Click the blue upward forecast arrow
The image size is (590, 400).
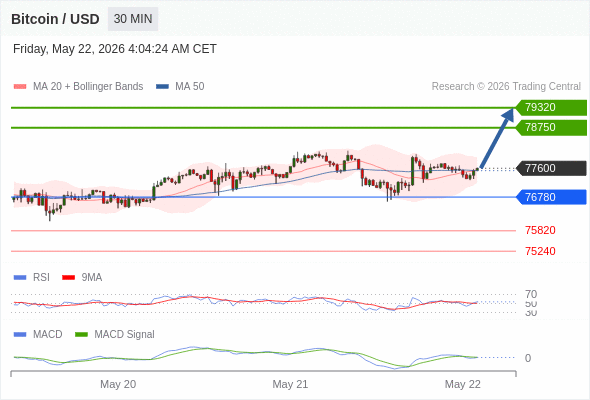coord(497,138)
